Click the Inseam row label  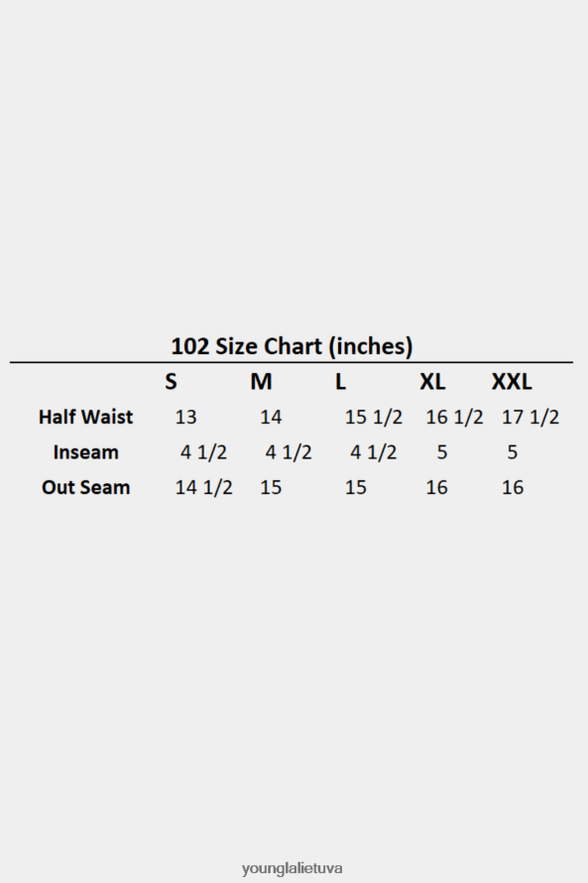click(x=85, y=452)
